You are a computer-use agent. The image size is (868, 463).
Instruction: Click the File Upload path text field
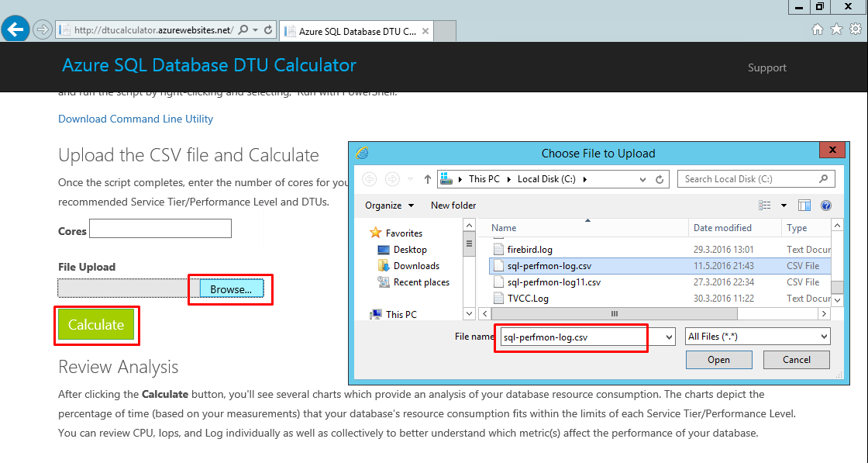(129, 289)
